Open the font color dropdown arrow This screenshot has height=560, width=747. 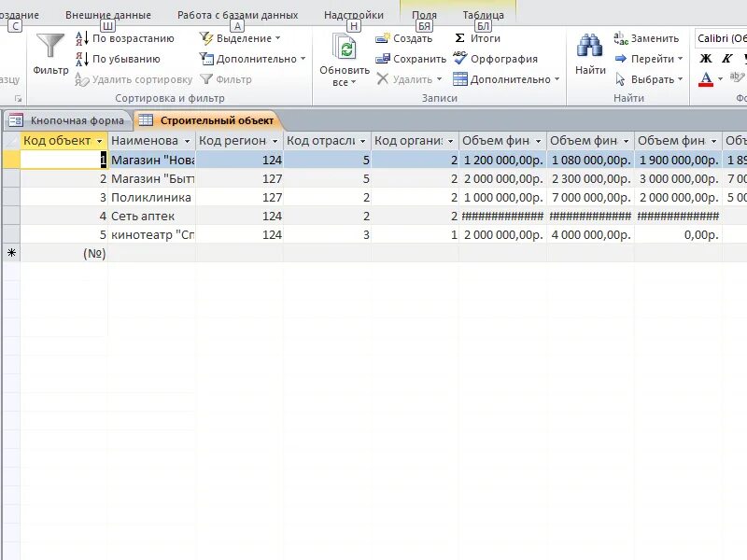pos(720,79)
